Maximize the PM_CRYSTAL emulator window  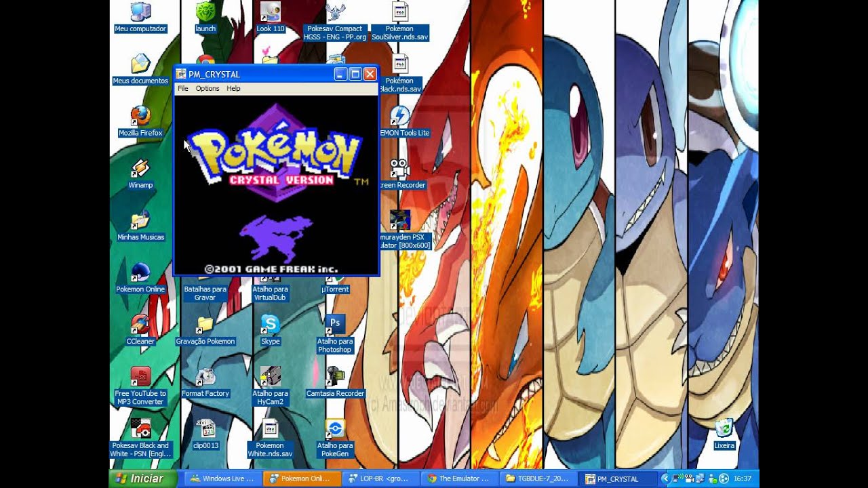tap(355, 74)
